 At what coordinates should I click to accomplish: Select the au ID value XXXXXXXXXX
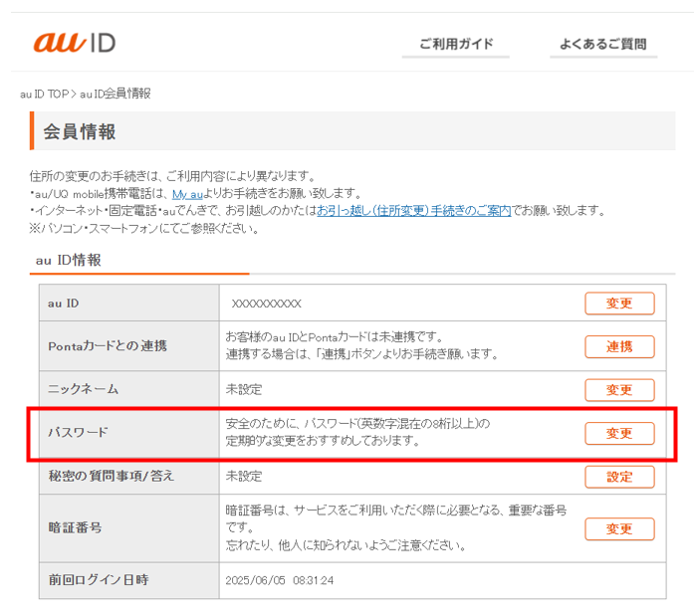point(267,304)
